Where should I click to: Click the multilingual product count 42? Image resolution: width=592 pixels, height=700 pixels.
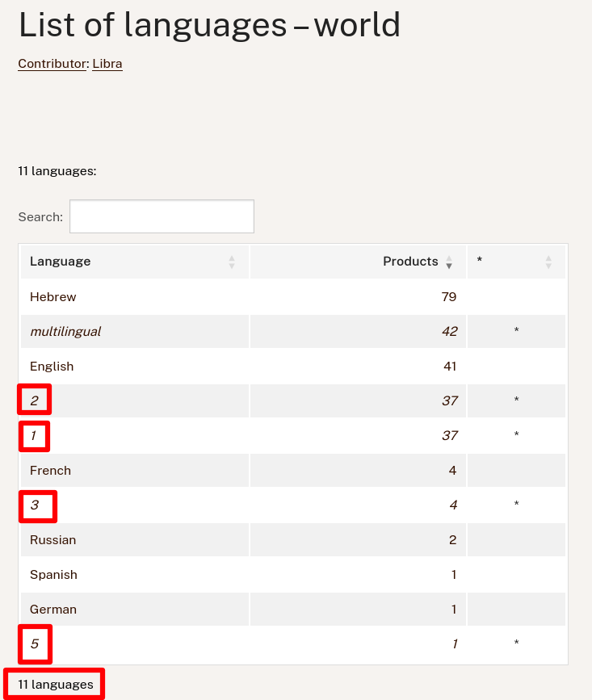tap(450, 331)
